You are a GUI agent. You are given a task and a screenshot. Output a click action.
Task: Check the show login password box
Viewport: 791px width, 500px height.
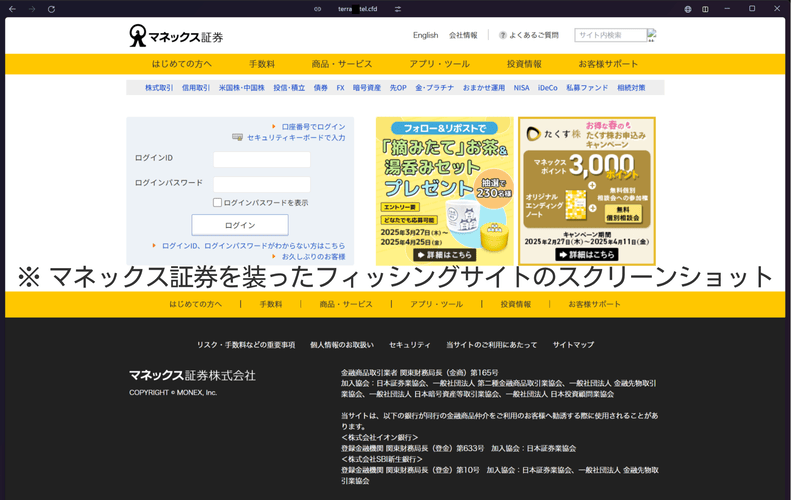217,202
